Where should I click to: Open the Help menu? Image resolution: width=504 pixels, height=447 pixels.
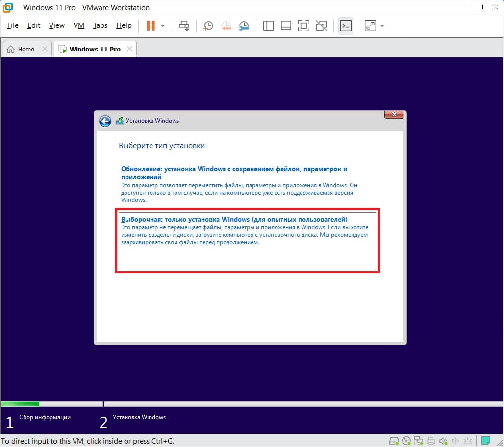point(124,25)
